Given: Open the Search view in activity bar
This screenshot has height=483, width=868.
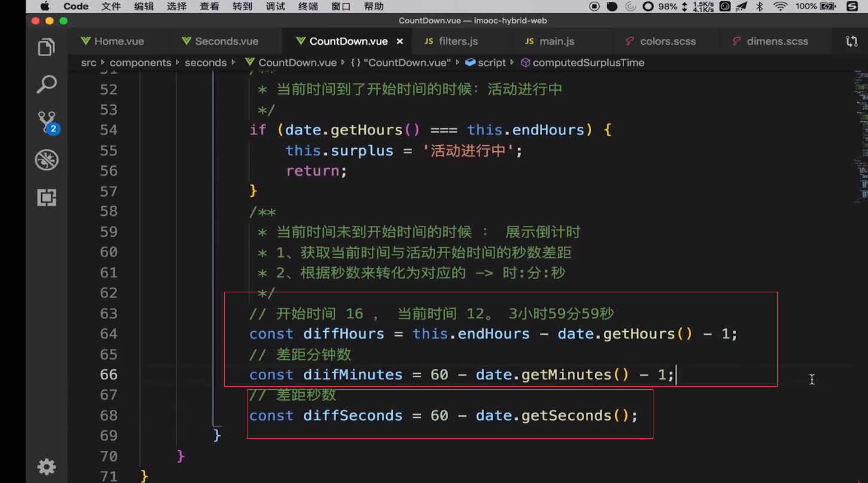Looking at the screenshot, I should pyautogui.click(x=47, y=84).
